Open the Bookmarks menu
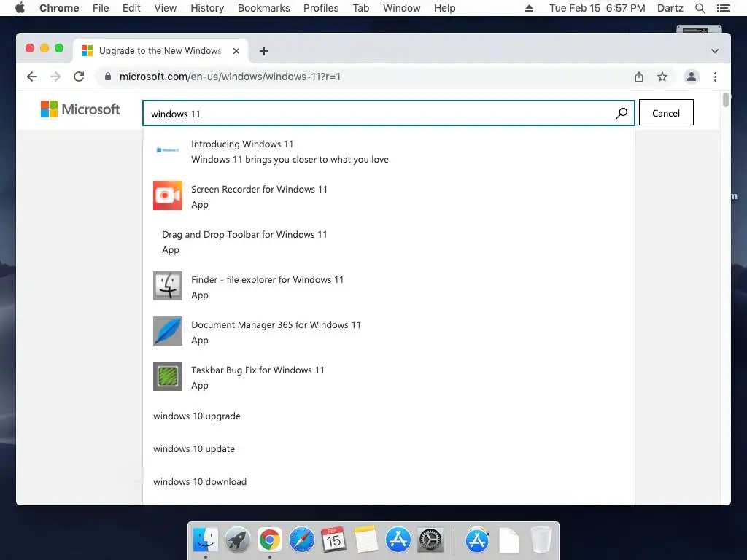Image resolution: width=747 pixels, height=560 pixels. tap(264, 8)
